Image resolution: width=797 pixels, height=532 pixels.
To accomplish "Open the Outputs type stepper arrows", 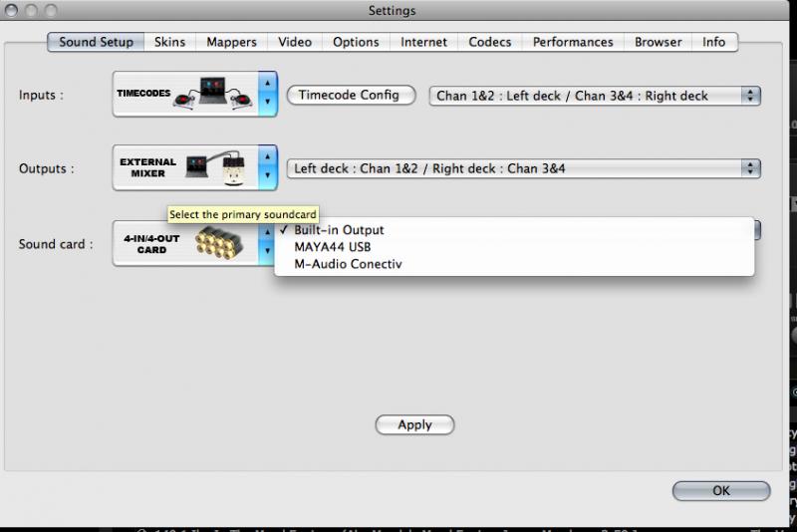I will point(267,168).
